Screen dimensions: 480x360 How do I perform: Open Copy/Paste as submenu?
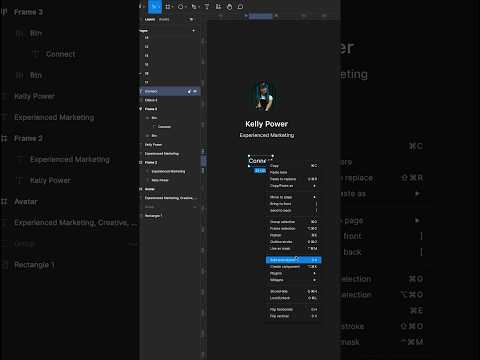293,186
